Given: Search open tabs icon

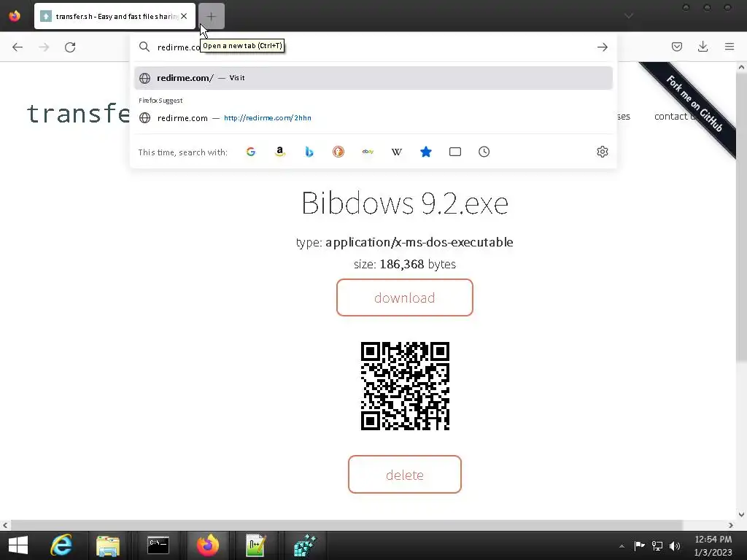Looking at the screenshot, I should (455, 152).
